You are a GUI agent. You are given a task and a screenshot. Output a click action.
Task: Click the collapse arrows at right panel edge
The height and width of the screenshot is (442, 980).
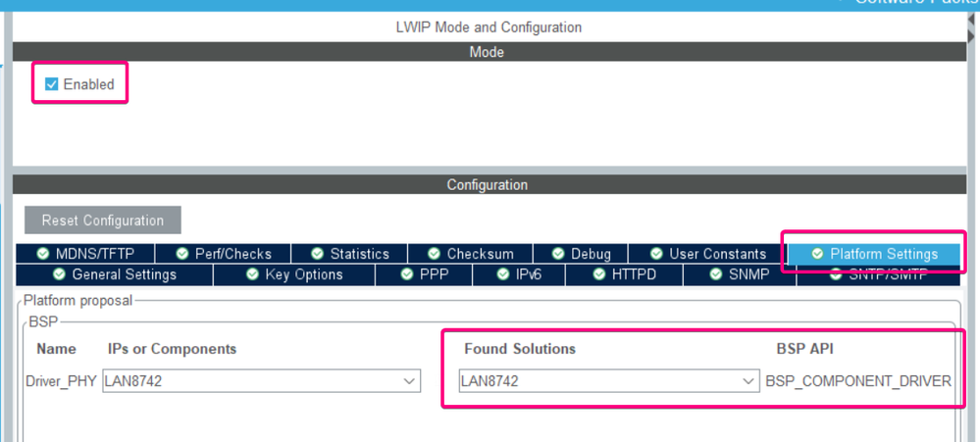(x=971, y=30)
